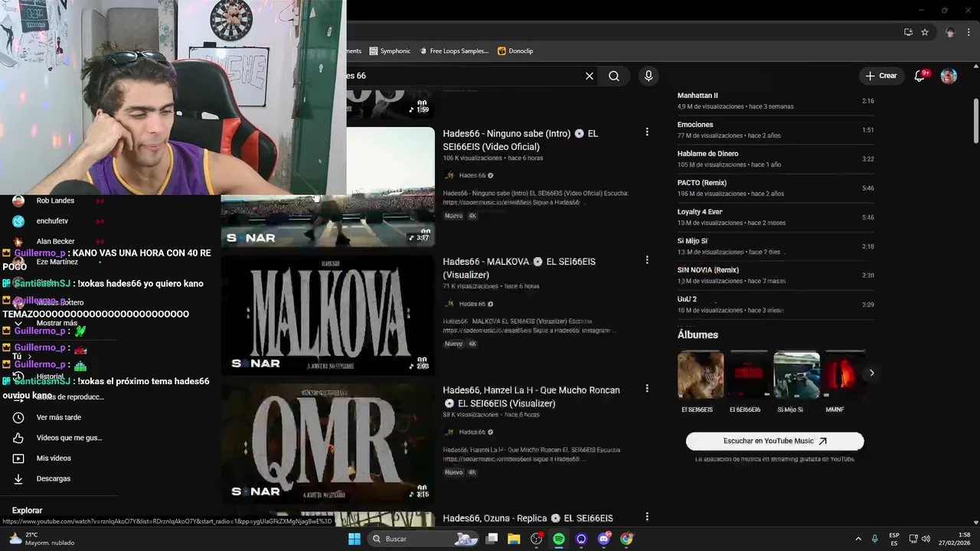
Task: Open Discord from the taskbar
Action: click(x=604, y=539)
